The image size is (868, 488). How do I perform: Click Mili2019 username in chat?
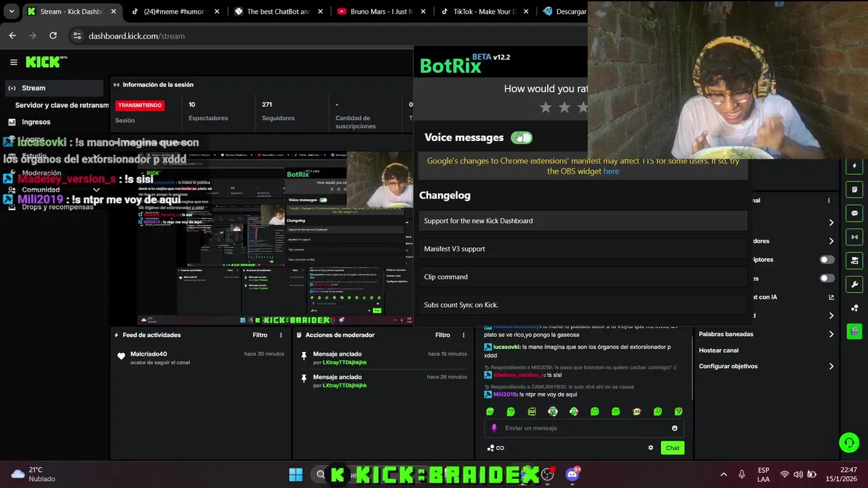tap(505, 394)
